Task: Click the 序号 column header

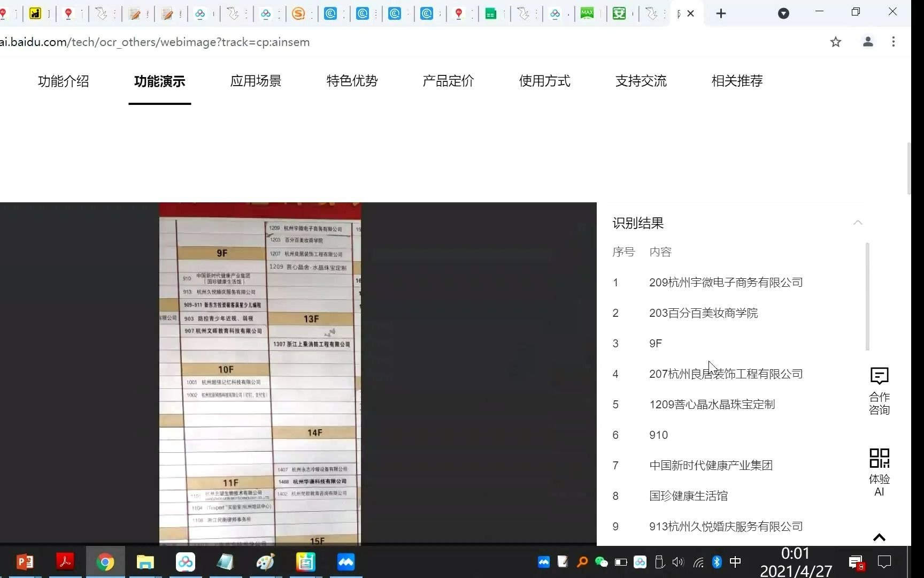Action: point(623,252)
